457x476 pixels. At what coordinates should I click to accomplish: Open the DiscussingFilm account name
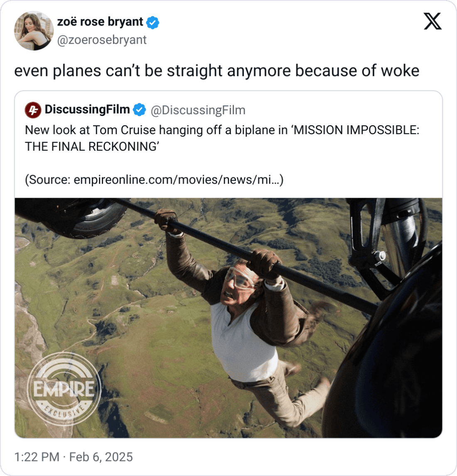(x=87, y=109)
